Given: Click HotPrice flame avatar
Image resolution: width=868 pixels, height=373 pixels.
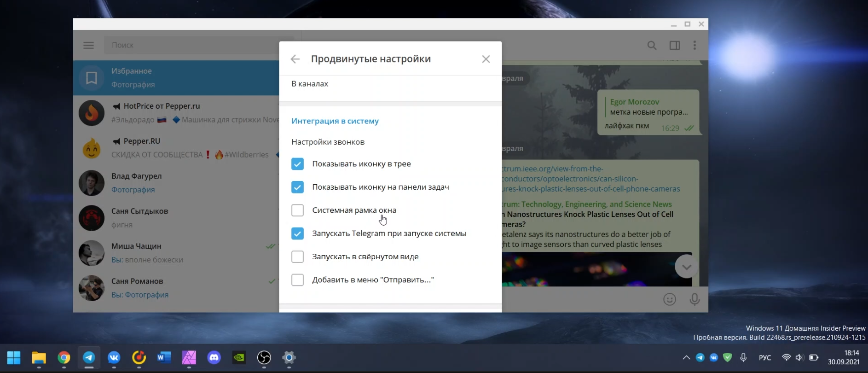Looking at the screenshot, I should pyautogui.click(x=92, y=113).
